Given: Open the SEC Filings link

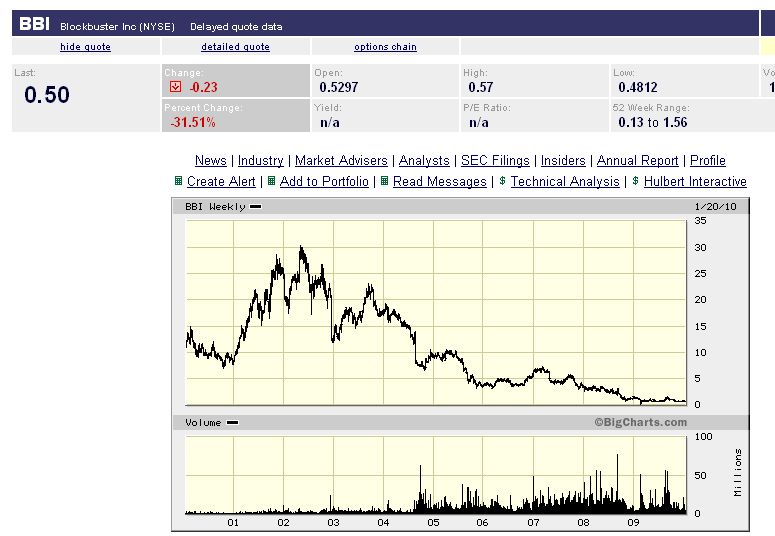Looking at the screenshot, I should 495,161.
